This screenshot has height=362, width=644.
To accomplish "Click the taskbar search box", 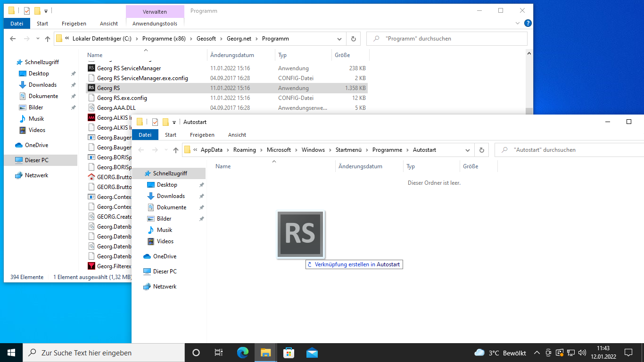I will tap(104, 353).
